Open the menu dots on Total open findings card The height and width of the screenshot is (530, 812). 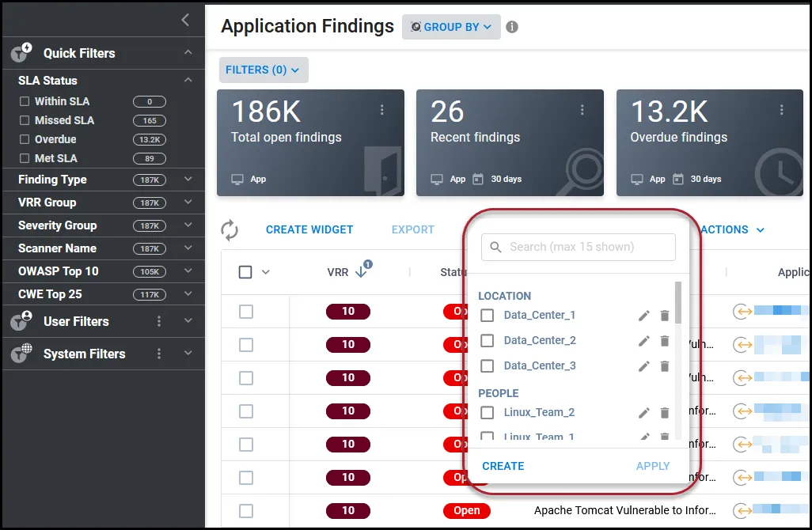coord(381,110)
